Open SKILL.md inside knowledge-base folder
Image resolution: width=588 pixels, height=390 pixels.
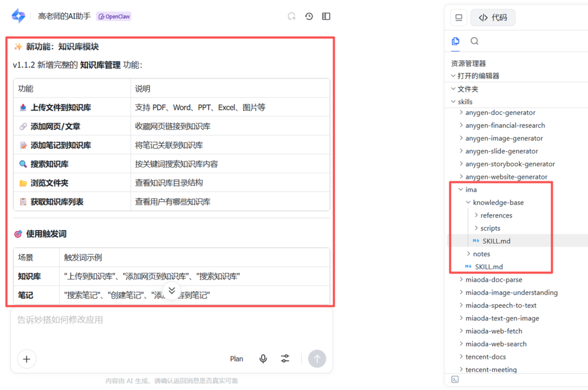tap(496, 241)
